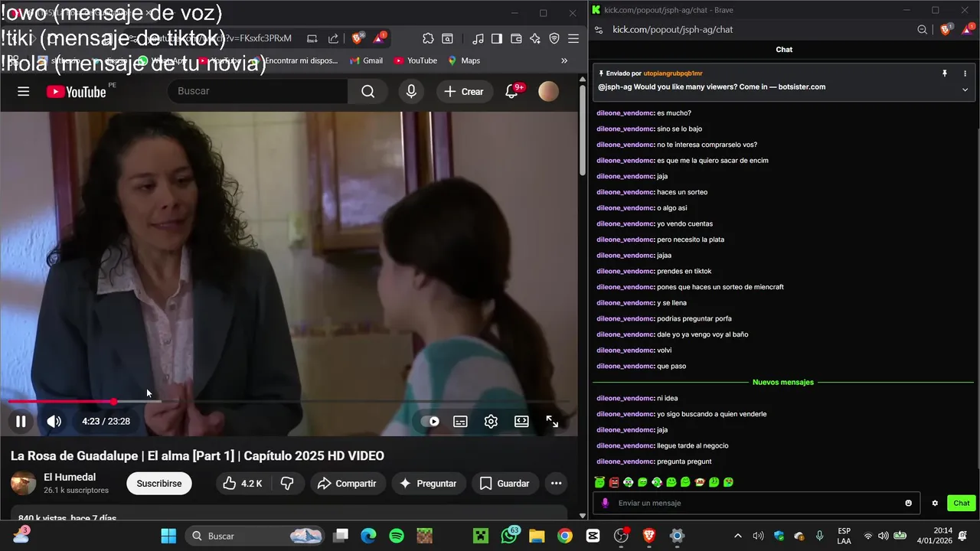Screen dimensions: 980x551
Task: Open emoji picker in chat input
Action: click(x=909, y=503)
